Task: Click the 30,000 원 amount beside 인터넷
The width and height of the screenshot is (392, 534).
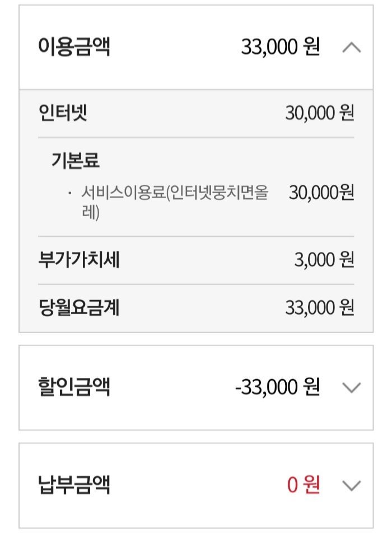Action: [320, 114]
